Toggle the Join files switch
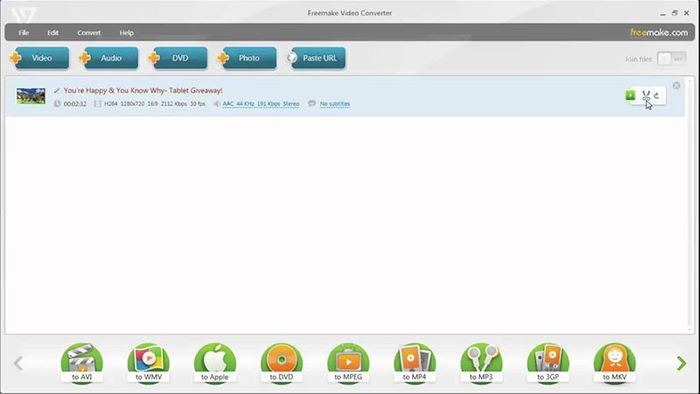Image resolution: width=700 pixels, height=394 pixels. coord(671,59)
